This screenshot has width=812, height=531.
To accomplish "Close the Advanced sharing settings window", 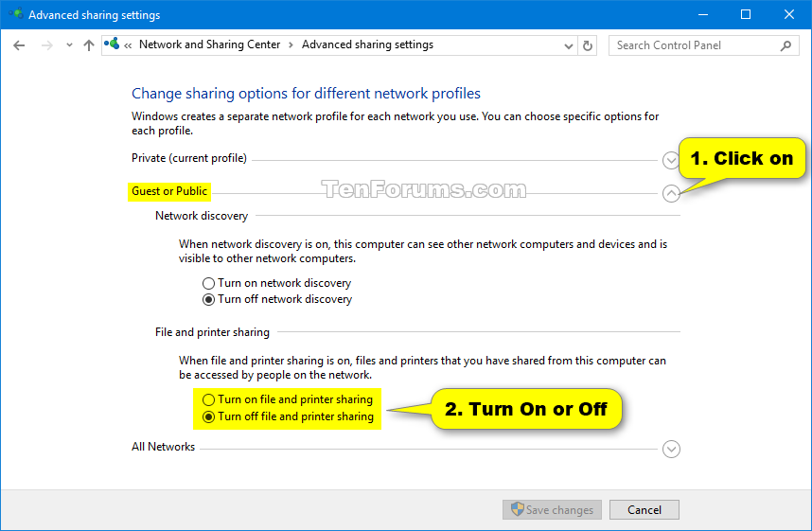I will coord(789,14).
